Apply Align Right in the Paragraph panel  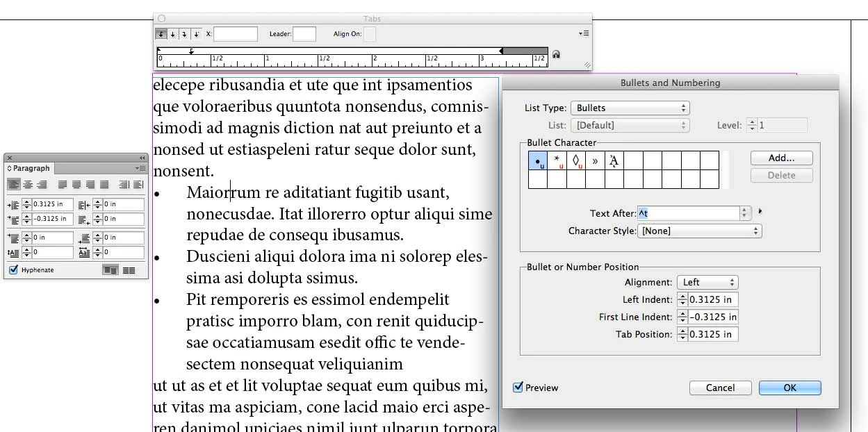42,185
